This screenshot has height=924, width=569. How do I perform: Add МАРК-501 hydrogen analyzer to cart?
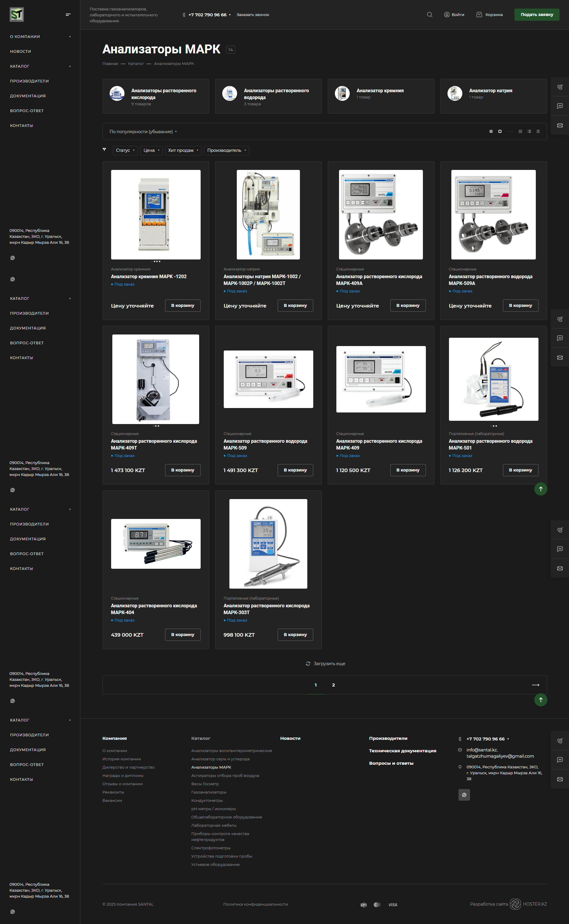[x=520, y=470]
